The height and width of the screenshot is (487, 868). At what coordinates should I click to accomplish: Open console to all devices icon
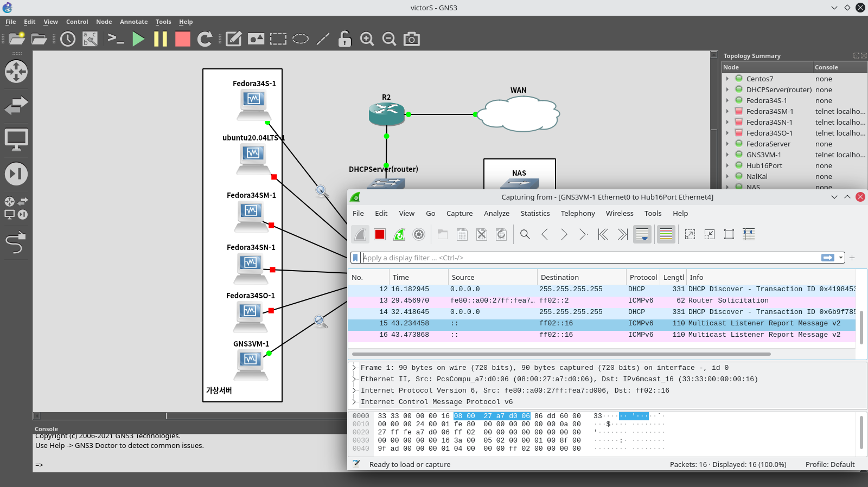[116, 39]
